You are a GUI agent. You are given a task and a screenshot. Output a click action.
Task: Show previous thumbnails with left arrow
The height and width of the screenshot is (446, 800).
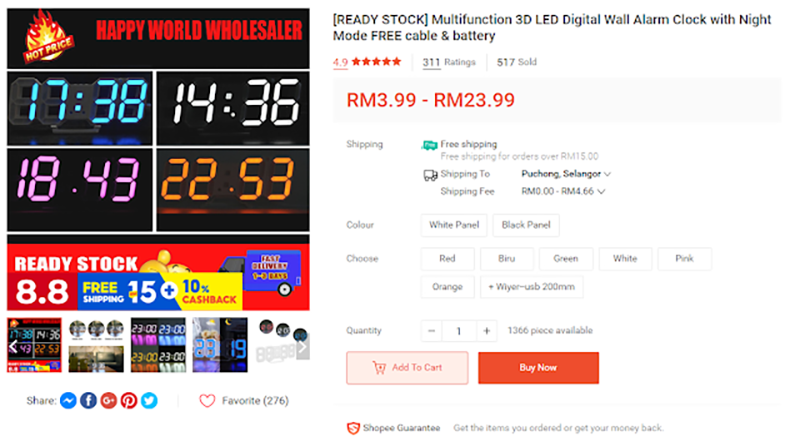click(x=13, y=346)
